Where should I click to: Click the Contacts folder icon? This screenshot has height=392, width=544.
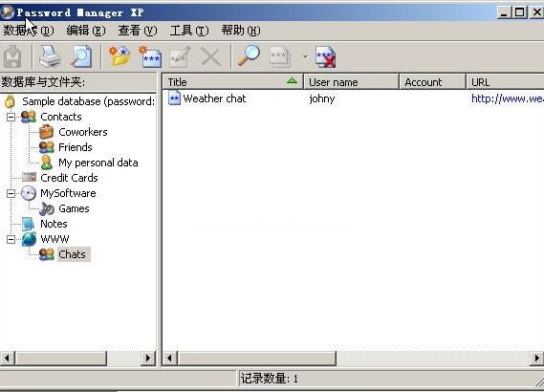click(x=29, y=117)
